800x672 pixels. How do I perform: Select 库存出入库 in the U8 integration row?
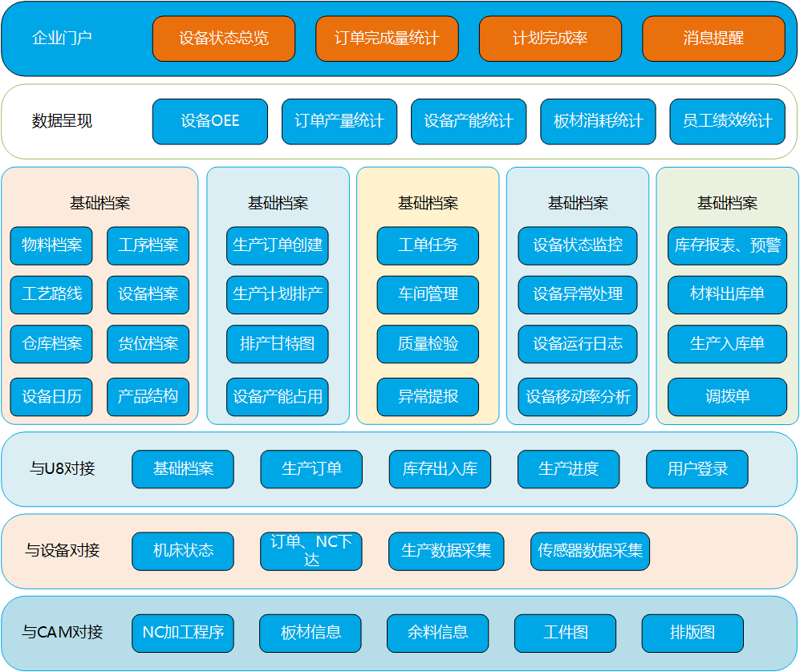point(440,469)
